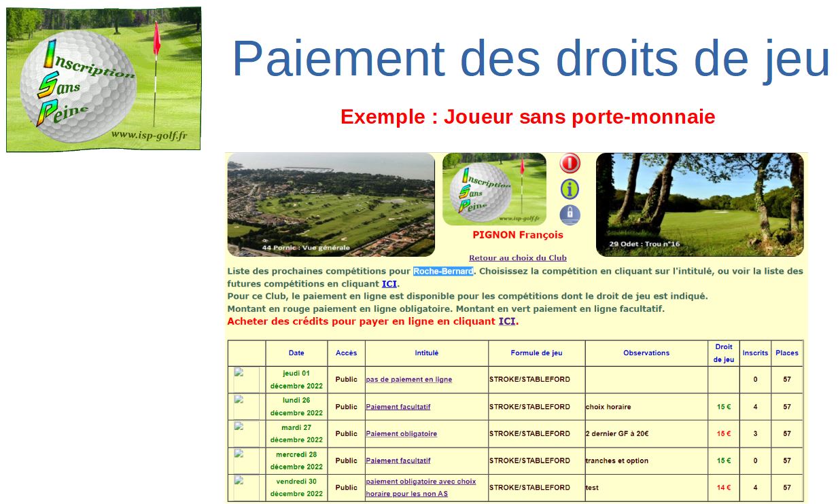Screen dimensions: 838x504
Task: Open the green information icon
Action: 570,189
